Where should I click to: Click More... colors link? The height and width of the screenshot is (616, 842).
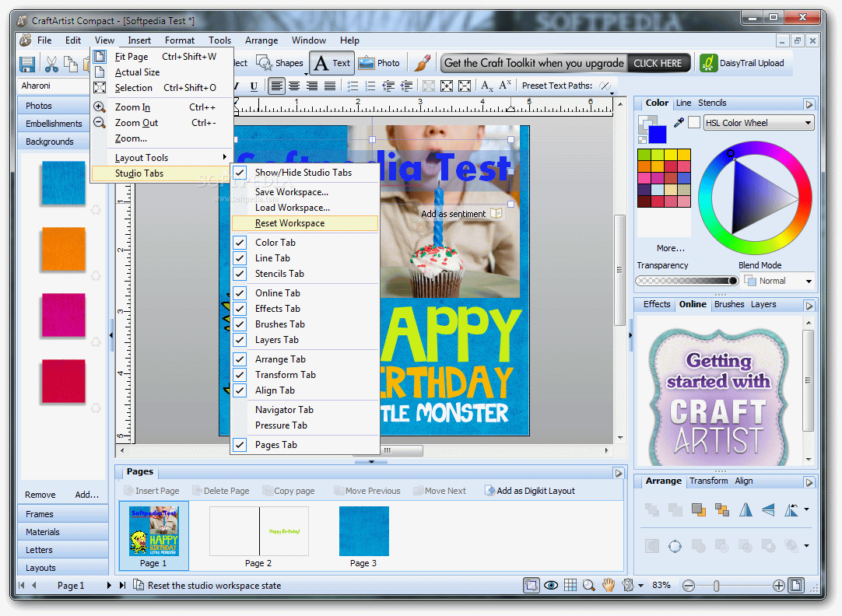pos(670,248)
